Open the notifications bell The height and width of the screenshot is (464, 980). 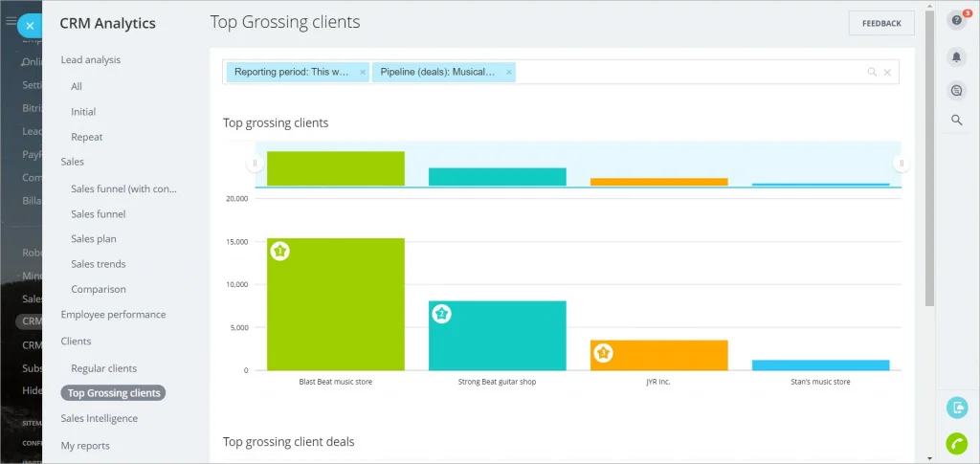pos(956,57)
